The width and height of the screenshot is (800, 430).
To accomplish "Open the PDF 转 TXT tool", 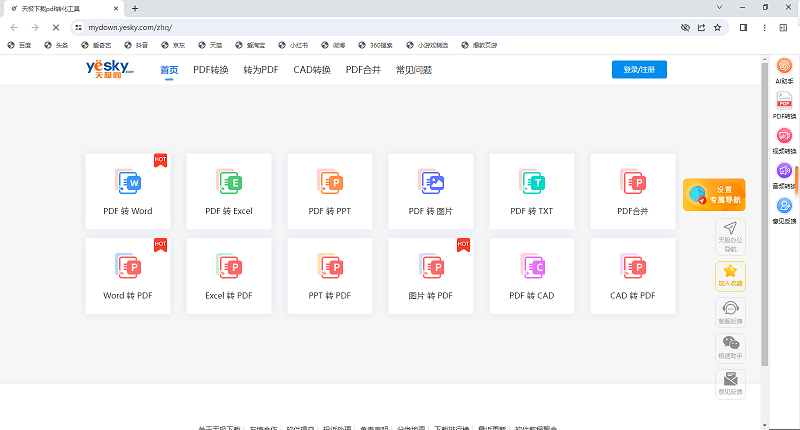I will (532, 190).
